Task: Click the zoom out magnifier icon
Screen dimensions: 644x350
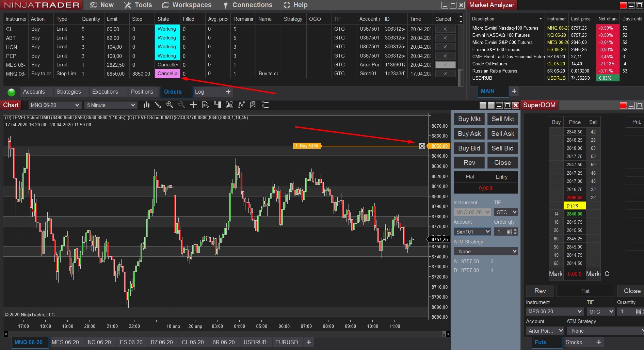Action: [x=181, y=105]
